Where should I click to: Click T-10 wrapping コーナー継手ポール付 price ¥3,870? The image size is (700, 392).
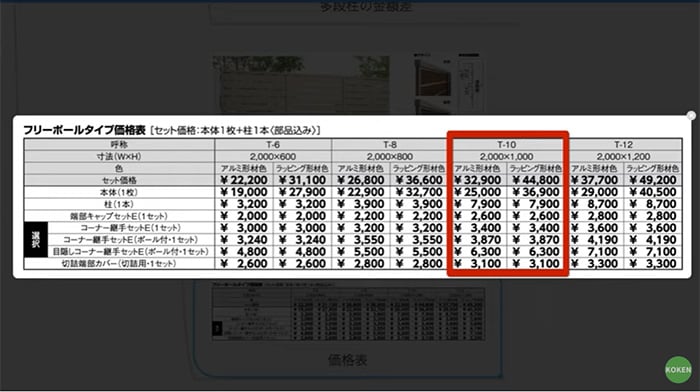536,240
